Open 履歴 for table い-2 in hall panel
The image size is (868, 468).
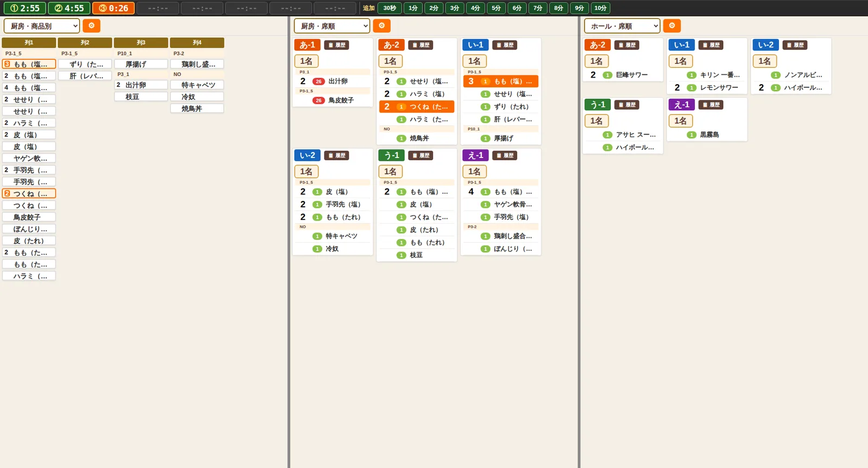[795, 45]
